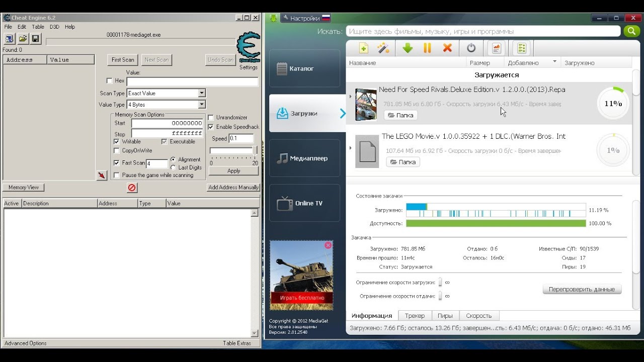Click green start download arrow icon
The image size is (644, 362).
tap(408, 48)
